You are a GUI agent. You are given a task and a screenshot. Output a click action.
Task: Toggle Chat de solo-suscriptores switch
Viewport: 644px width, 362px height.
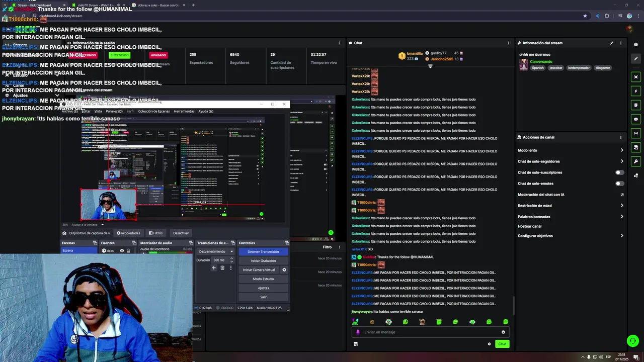pyautogui.click(x=620, y=172)
